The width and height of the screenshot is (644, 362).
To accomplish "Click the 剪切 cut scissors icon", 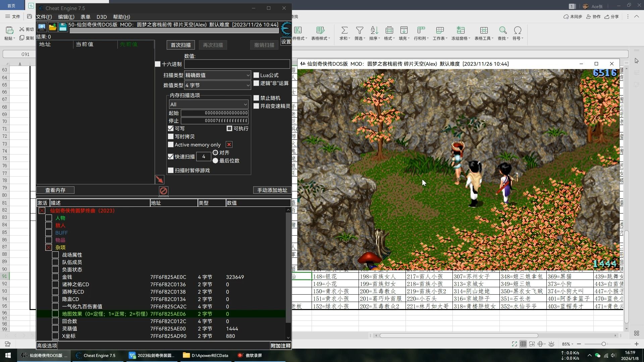I will point(22,29).
